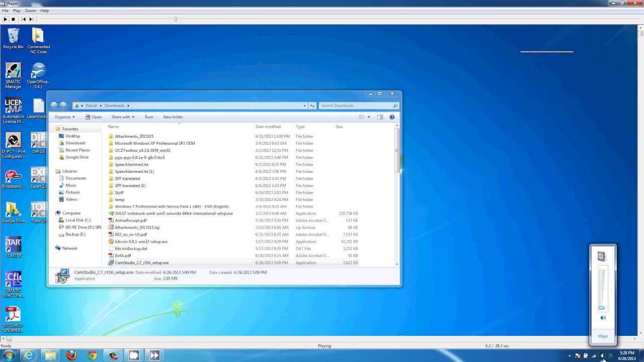Image resolution: width=644 pixels, height=362 pixels.
Task: Show the preview pane in Explorer
Action: point(380,117)
